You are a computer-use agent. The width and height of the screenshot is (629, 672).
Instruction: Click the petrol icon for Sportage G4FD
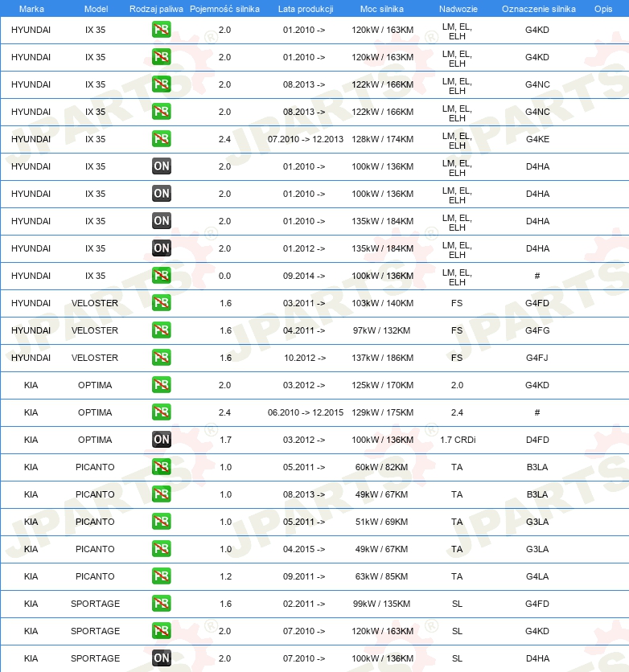coord(161,604)
